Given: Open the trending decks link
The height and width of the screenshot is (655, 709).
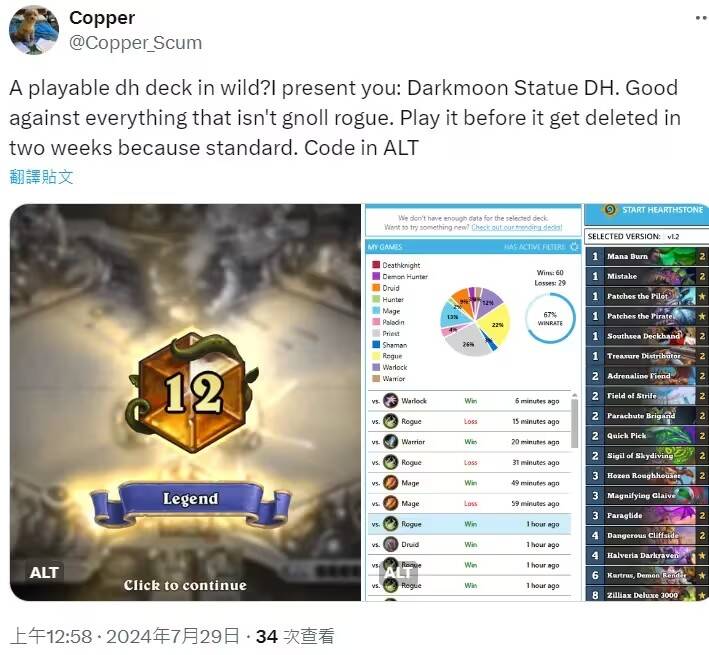Looking at the screenshot, I should coord(516,227).
